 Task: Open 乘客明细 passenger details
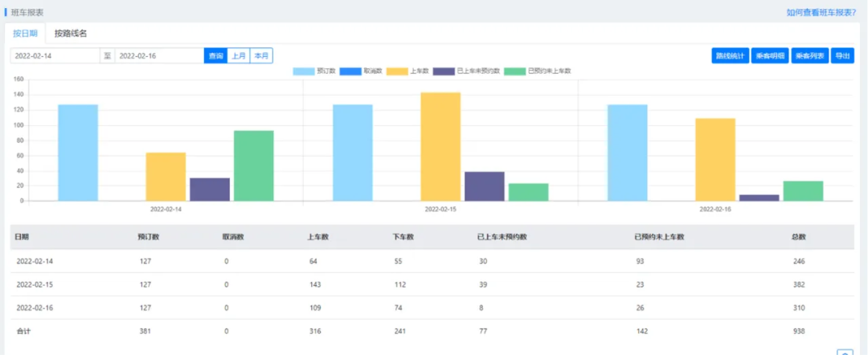pyautogui.click(x=771, y=56)
